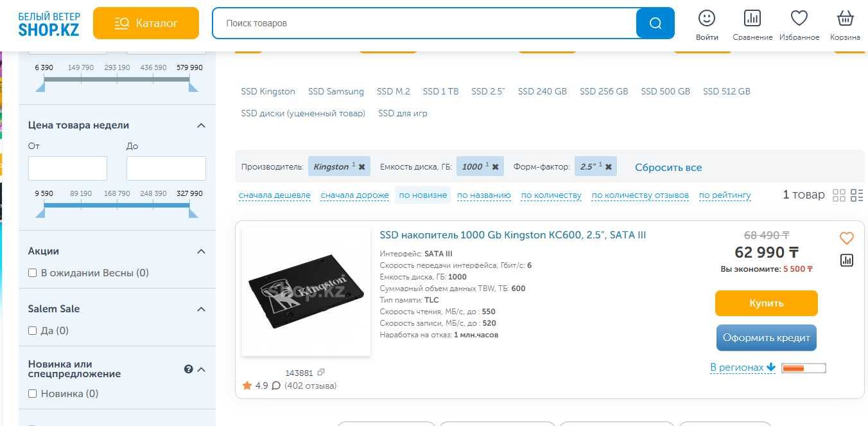868x426 pixels.
Task: Add Kingston KC600 to comparison
Action: (847, 260)
